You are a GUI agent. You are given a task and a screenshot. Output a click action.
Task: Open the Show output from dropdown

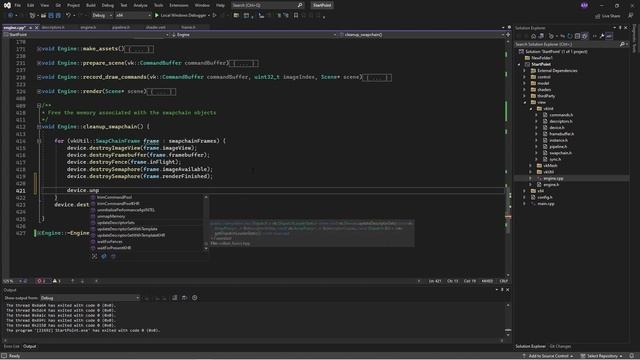point(90,298)
